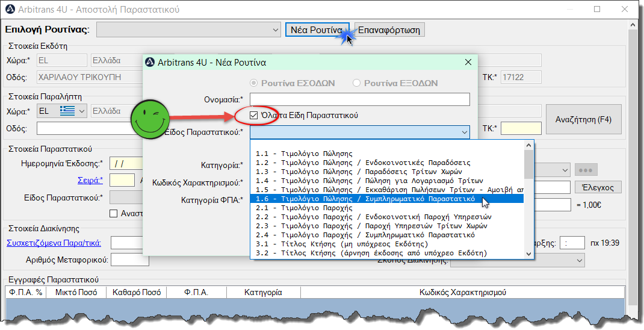Viewport: 644px width, 330px height.
Task: Click the Αναζήτηση (F4) button
Action: (583, 120)
